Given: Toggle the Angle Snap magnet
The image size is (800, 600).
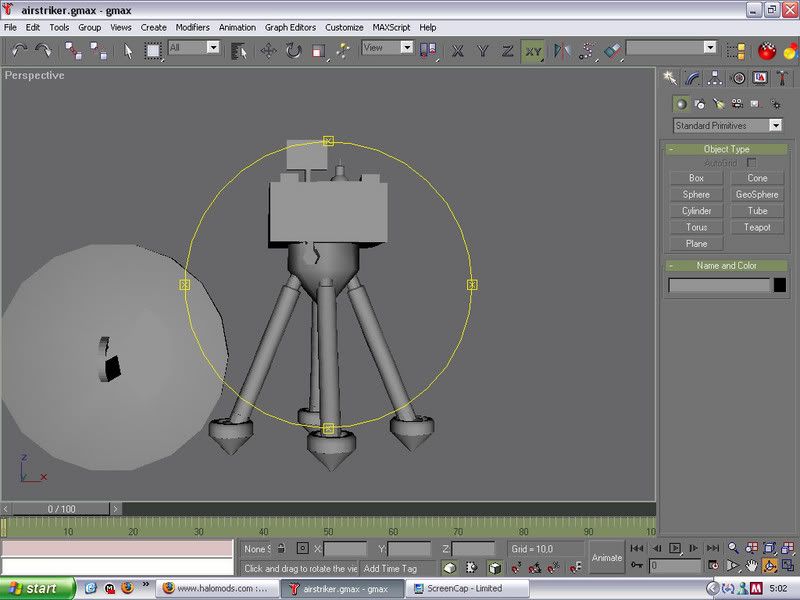Looking at the screenshot, I should coord(535,567).
